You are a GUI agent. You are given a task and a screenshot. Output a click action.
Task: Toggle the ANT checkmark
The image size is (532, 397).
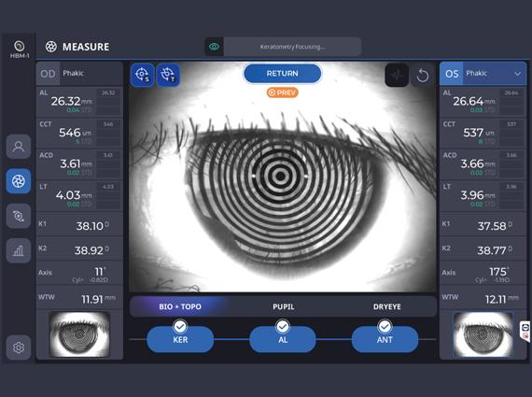pos(385,327)
